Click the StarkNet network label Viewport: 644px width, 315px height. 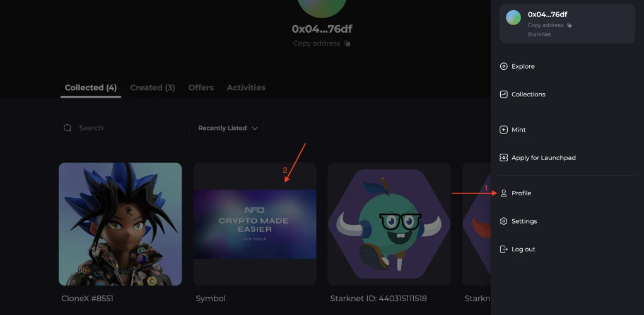click(539, 35)
